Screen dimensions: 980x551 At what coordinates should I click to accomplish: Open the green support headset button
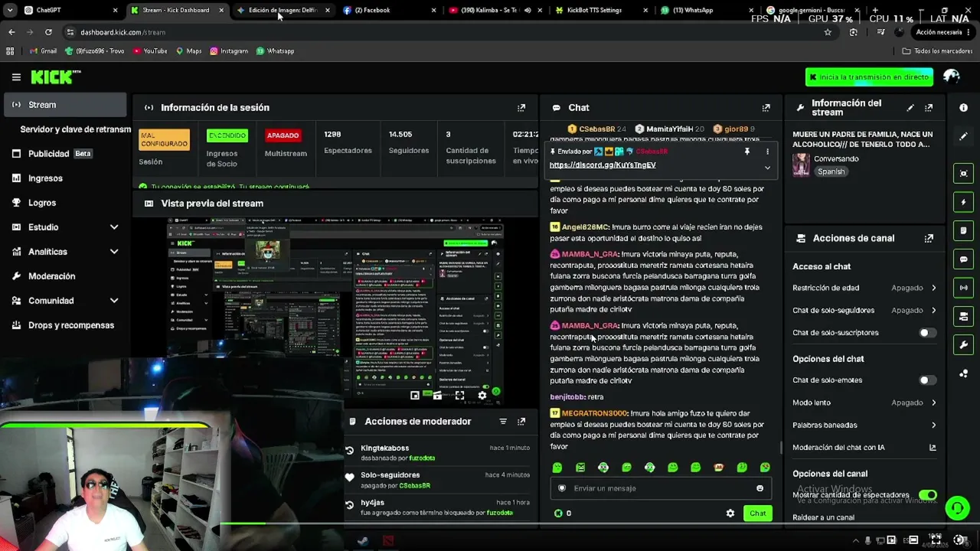pos(956,507)
